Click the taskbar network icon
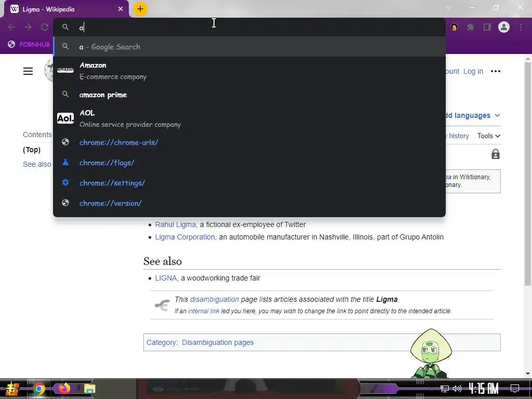The width and height of the screenshot is (532, 399). [445, 389]
